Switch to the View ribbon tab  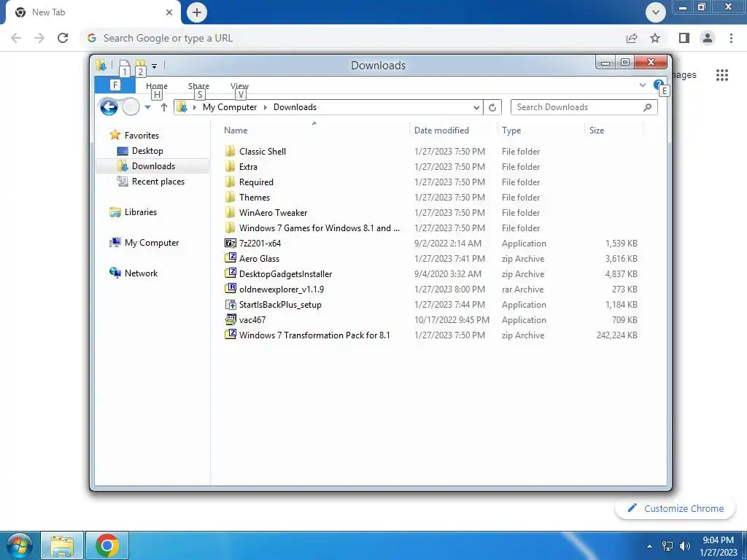pos(239,86)
